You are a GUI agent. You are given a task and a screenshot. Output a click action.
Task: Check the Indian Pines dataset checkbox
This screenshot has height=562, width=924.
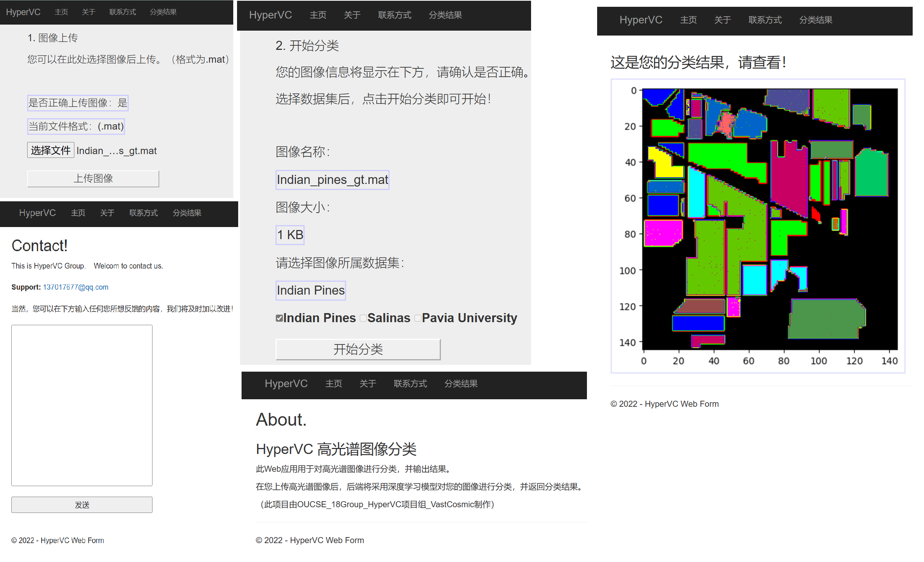pyautogui.click(x=279, y=318)
